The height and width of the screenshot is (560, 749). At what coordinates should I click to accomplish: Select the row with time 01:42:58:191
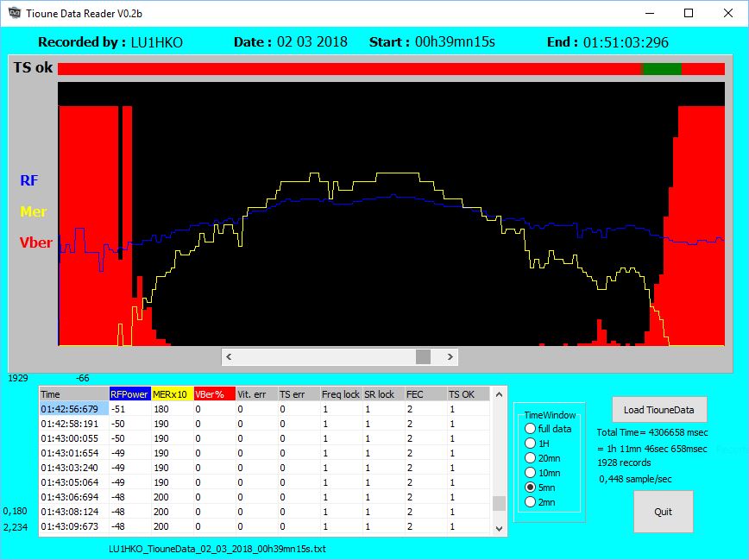point(264,424)
